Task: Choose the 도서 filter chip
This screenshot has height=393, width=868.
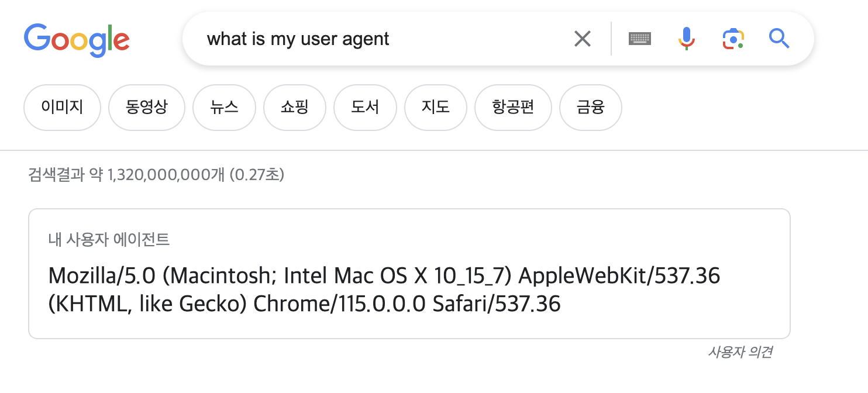Action: (365, 108)
